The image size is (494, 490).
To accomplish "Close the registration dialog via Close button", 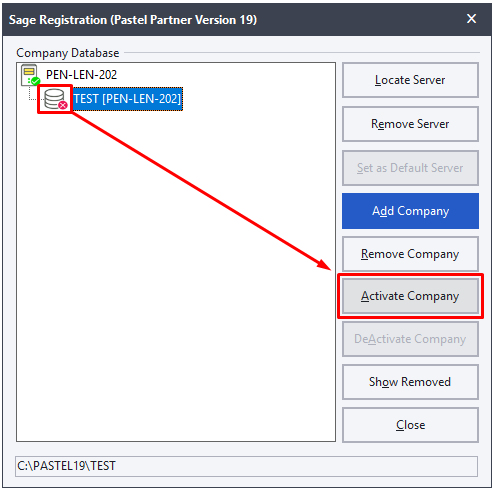I will 410,425.
